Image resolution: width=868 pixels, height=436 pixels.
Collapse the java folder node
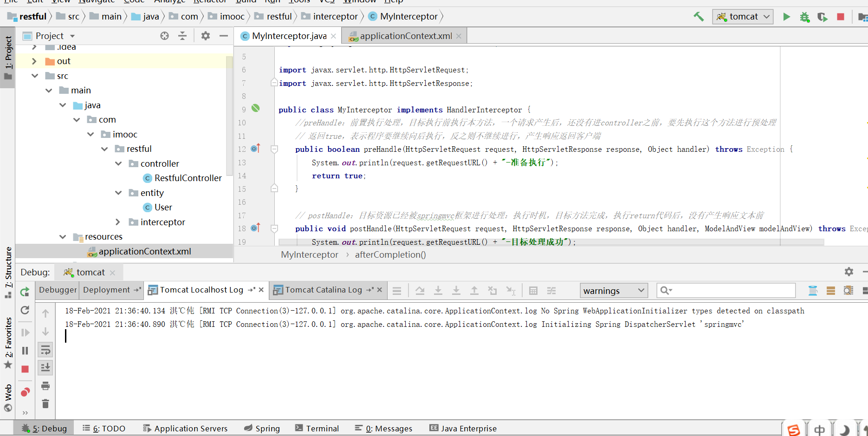[x=63, y=105]
